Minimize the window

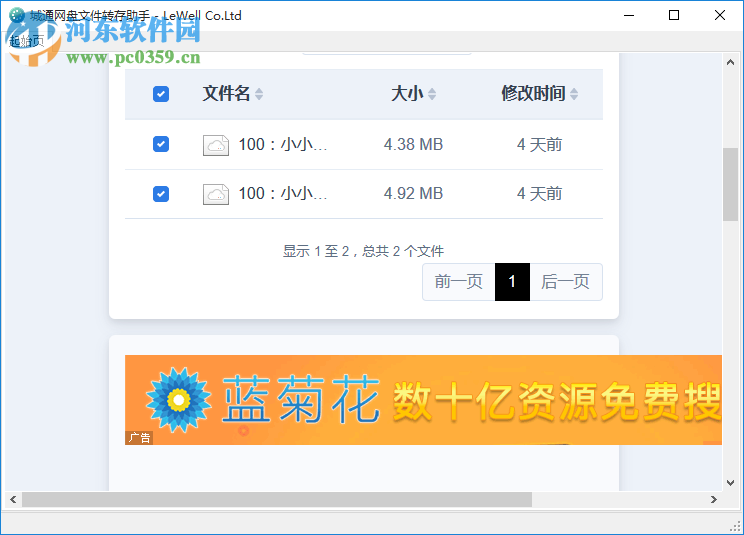(x=629, y=15)
